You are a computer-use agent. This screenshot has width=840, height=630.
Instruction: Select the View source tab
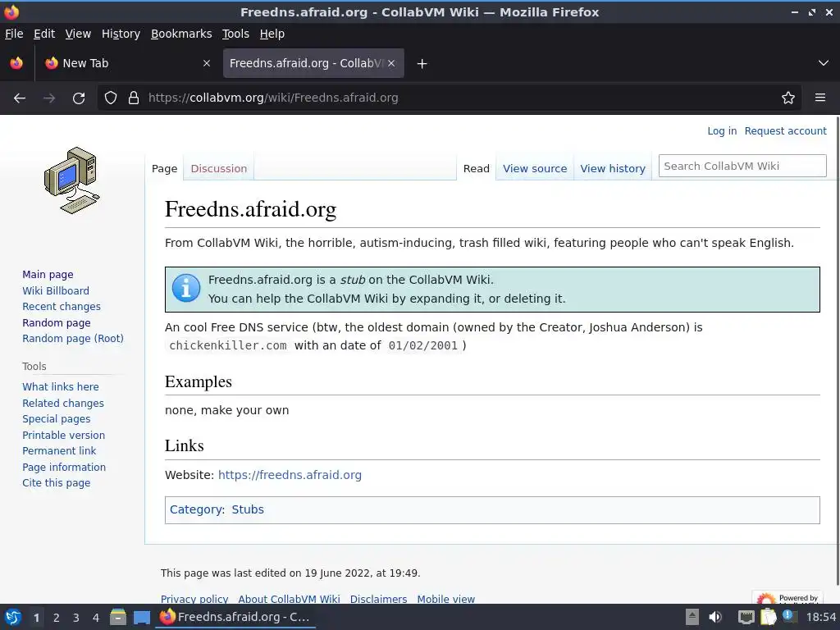pyautogui.click(x=535, y=169)
